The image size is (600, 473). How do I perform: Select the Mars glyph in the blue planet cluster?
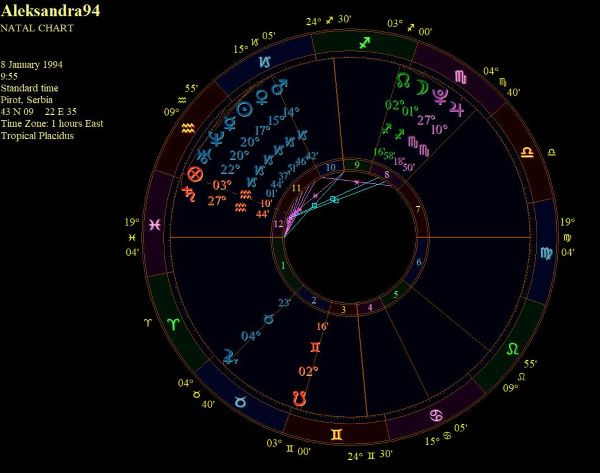[x=282, y=86]
